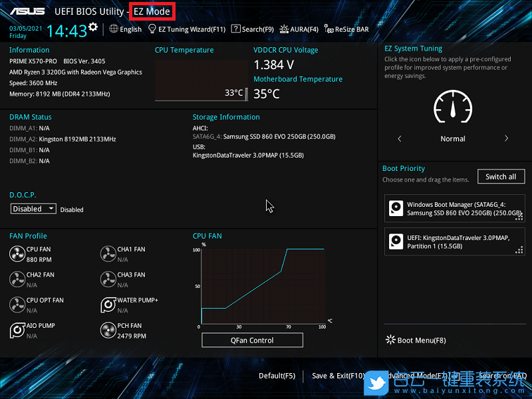
Task: Open the QFan Control button
Action: click(x=252, y=340)
